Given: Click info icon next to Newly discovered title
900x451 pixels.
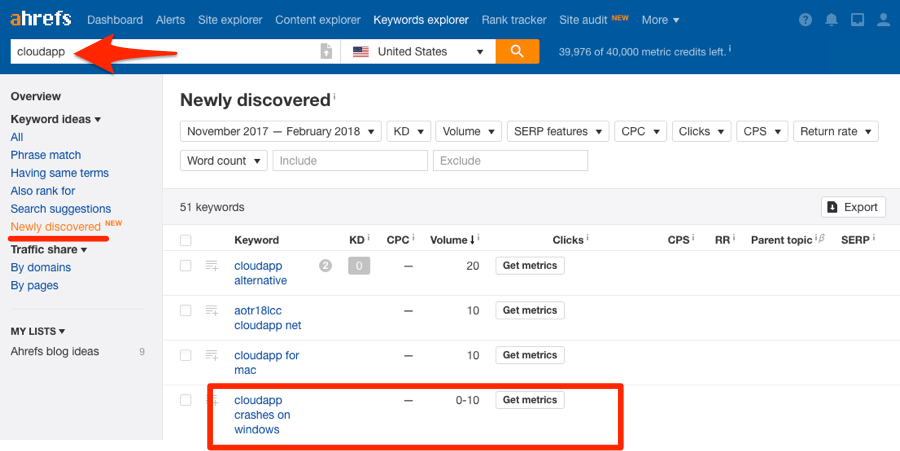Looking at the screenshot, I should [x=334, y=96].
